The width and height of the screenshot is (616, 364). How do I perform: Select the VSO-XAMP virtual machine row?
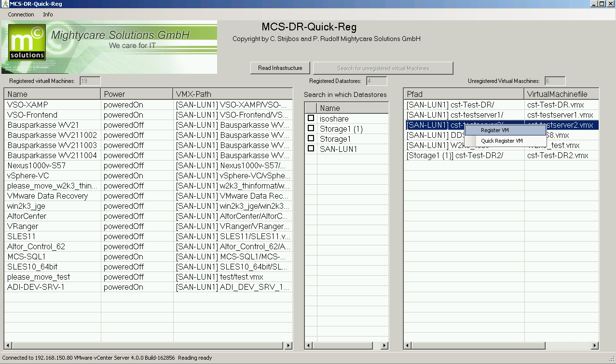tap(149, 105)
